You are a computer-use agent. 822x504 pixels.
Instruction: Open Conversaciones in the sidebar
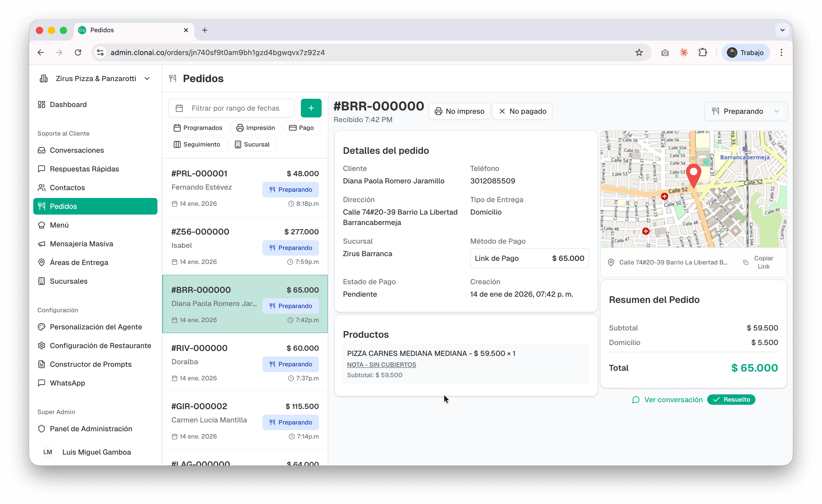[x=95, y=150]
